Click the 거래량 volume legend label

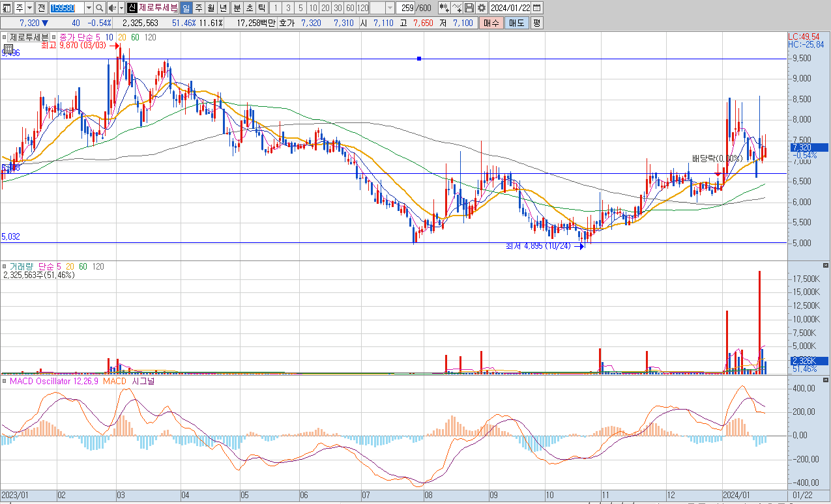point(23,266)
